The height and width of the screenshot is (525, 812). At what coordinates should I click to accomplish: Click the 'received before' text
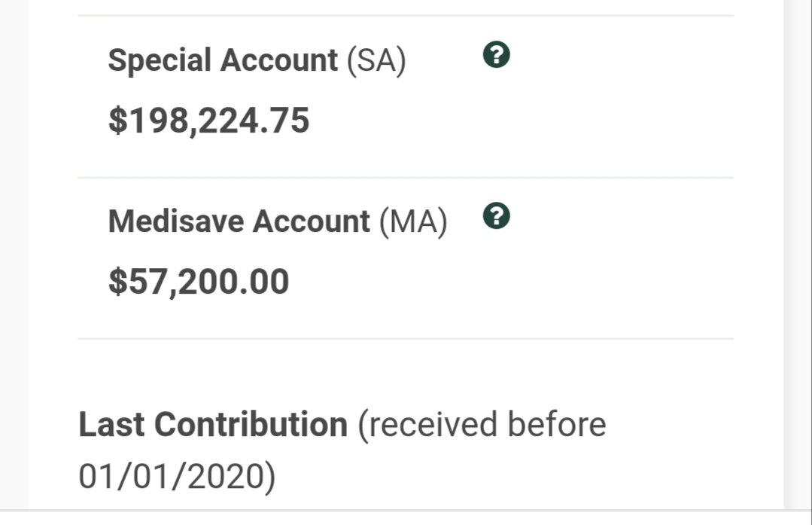[x=482, y=425]
